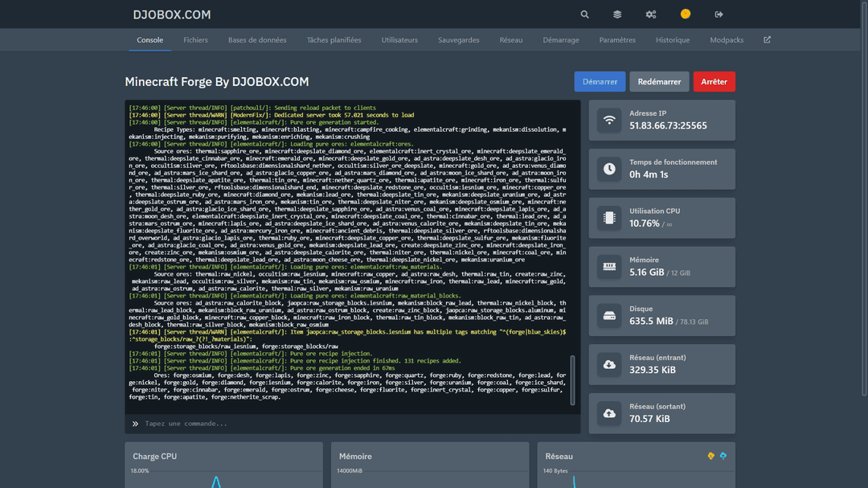Click the Réseau chart title
Viewport: 868px width, 488px height.
559,457
